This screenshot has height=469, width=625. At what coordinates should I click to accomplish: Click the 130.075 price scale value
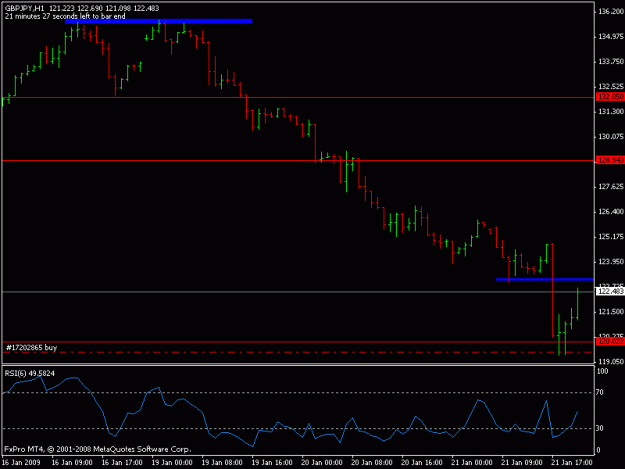(611, 137)
